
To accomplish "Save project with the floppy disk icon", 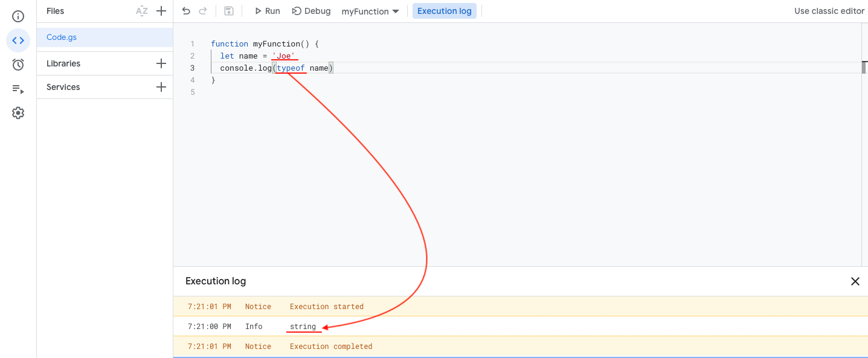I will 229,11.
